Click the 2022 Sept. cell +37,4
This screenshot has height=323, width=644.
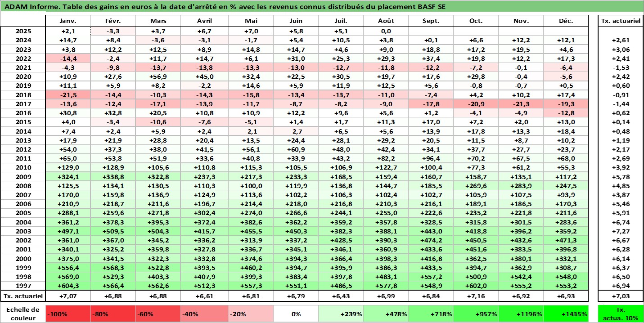431,58
